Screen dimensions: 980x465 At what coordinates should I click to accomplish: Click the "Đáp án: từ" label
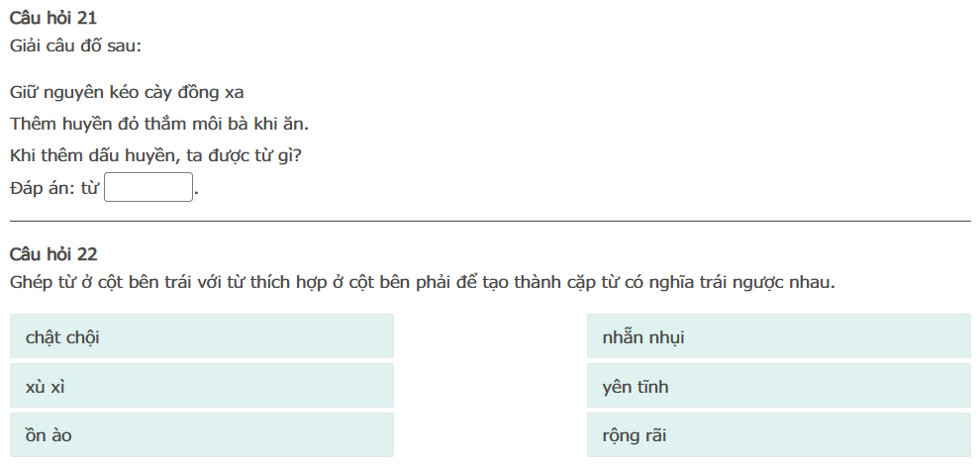54,188
